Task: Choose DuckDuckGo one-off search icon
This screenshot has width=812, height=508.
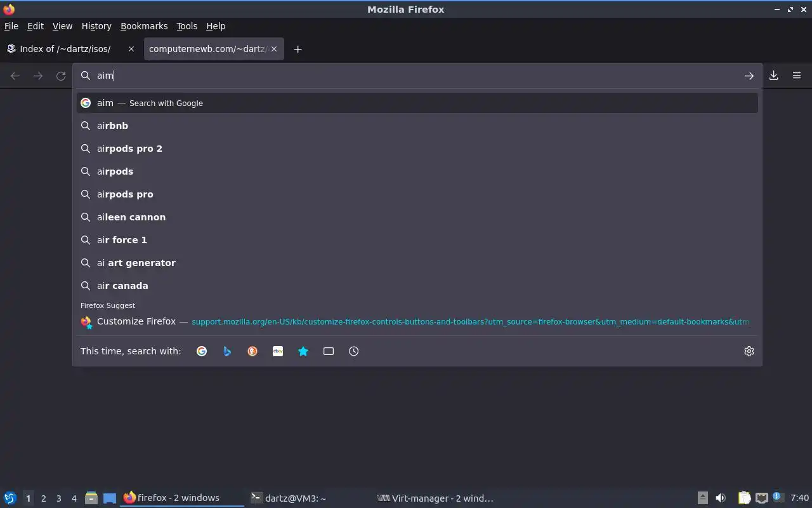Action: [x=252, y=351]
